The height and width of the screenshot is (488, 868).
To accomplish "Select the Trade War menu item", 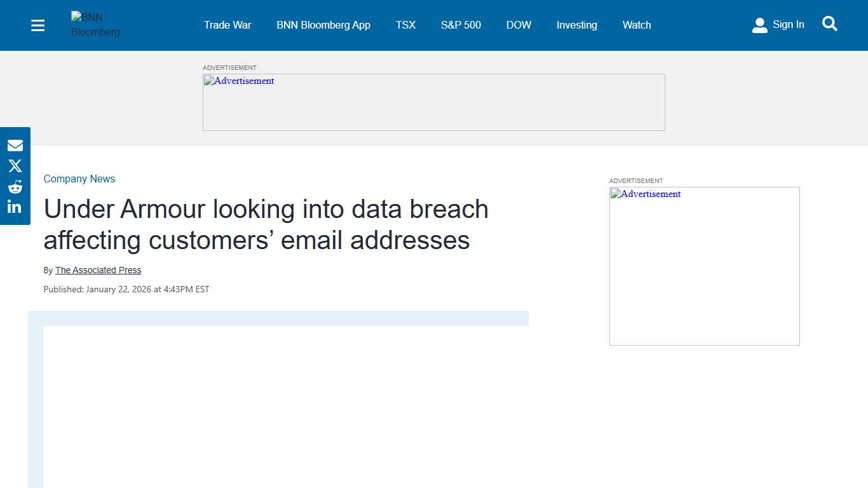I will (227, 25).
